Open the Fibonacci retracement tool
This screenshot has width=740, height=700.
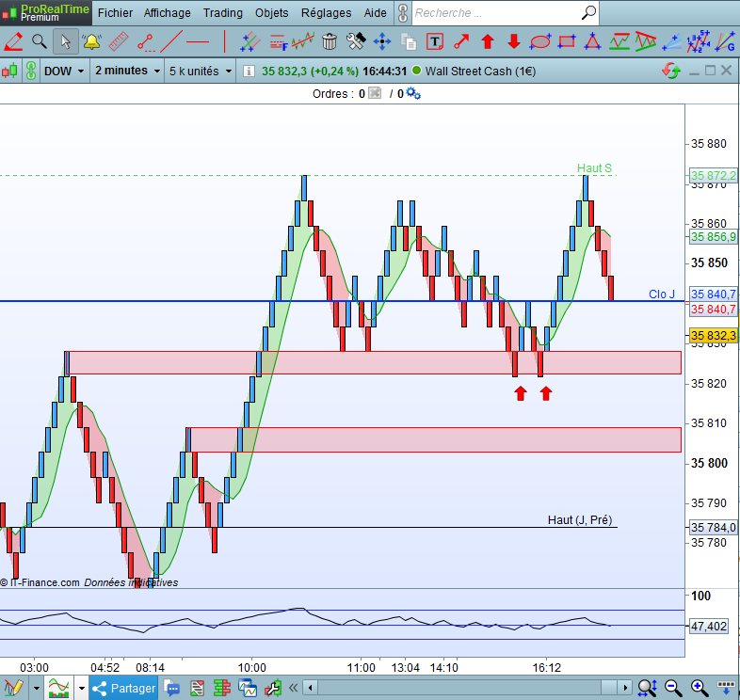click(x=279, y=42)
